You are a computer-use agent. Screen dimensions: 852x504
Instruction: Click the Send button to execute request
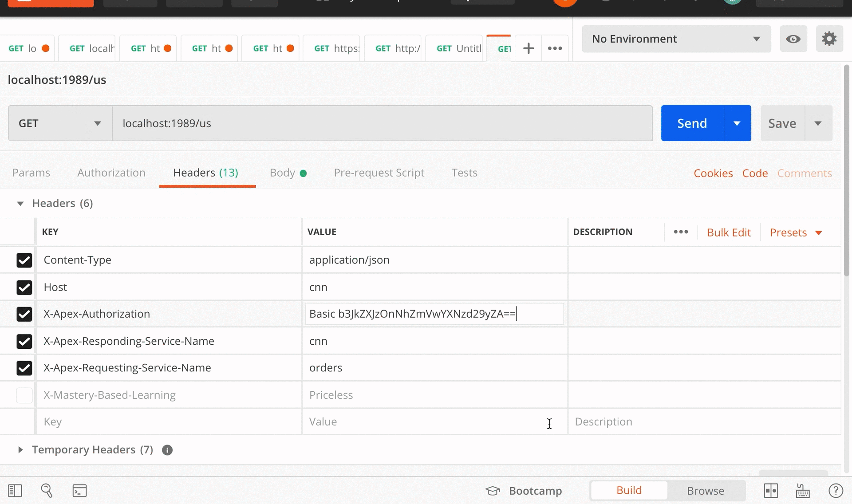691,122
